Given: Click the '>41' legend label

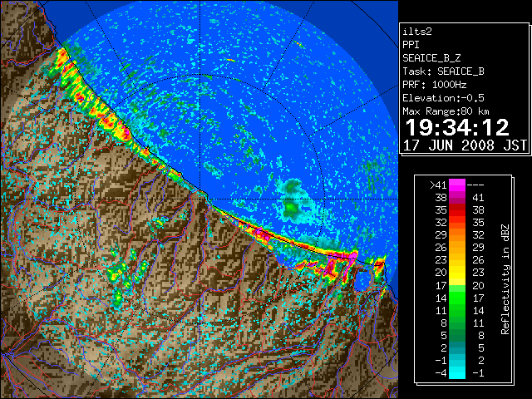Looking at the screenshot, I should click(x=438, y=185).
